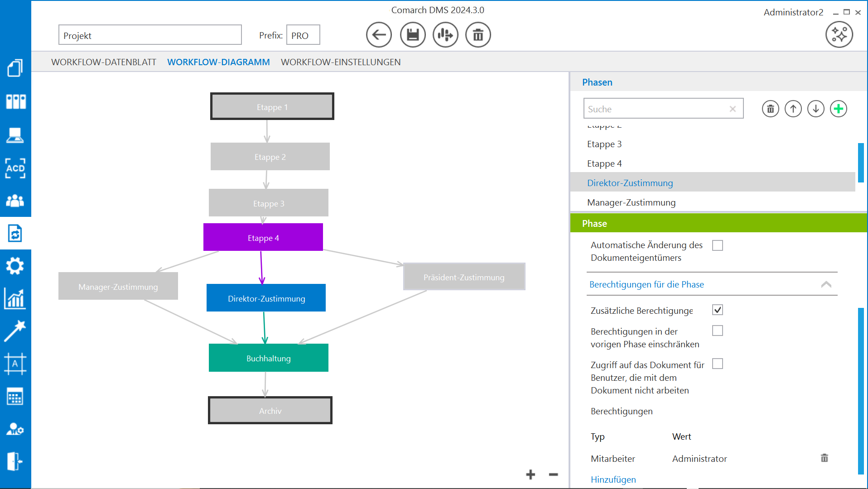Move selected phase up in list
868x489 pixels.
[x=793, y=109]
